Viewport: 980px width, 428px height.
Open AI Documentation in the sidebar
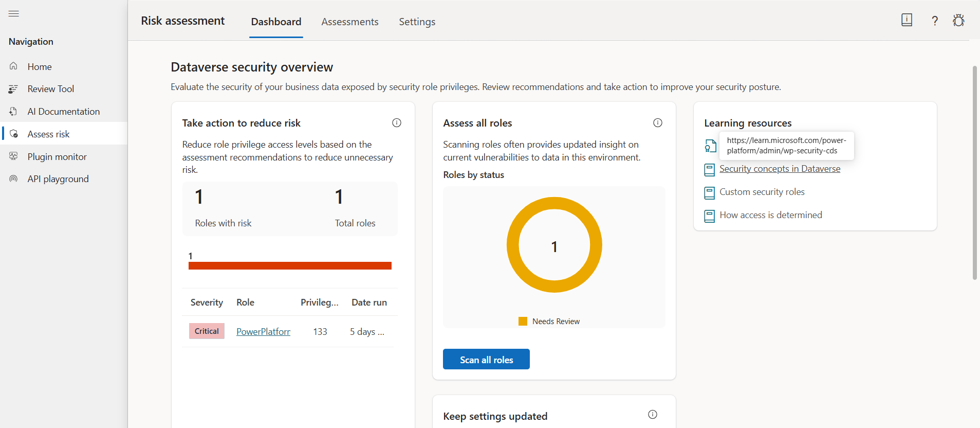pyautogui.click(x=63, y=112)
